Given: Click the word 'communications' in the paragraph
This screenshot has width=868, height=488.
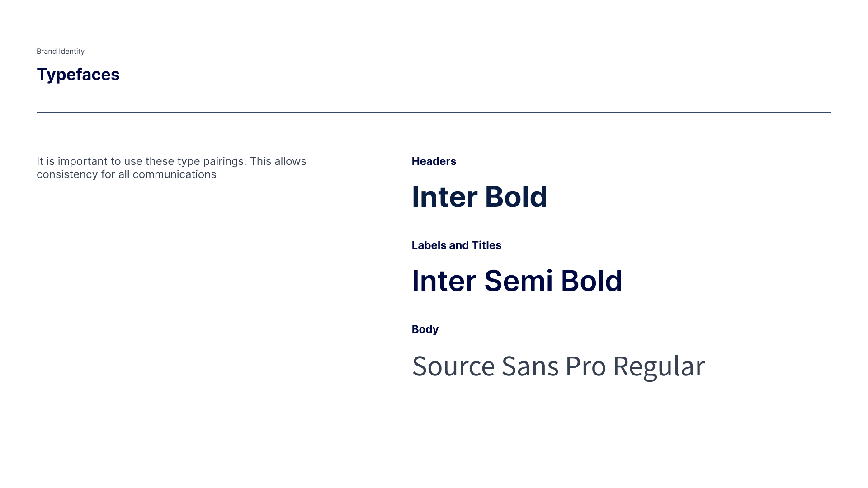Looking at the screenshot, I should point(175,174).
